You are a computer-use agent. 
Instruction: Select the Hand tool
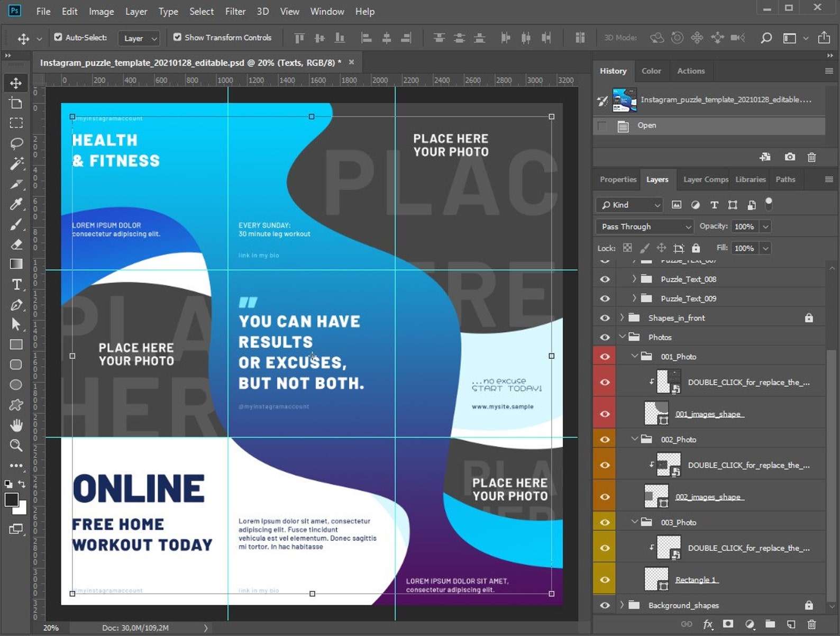[x=16, y=425]
